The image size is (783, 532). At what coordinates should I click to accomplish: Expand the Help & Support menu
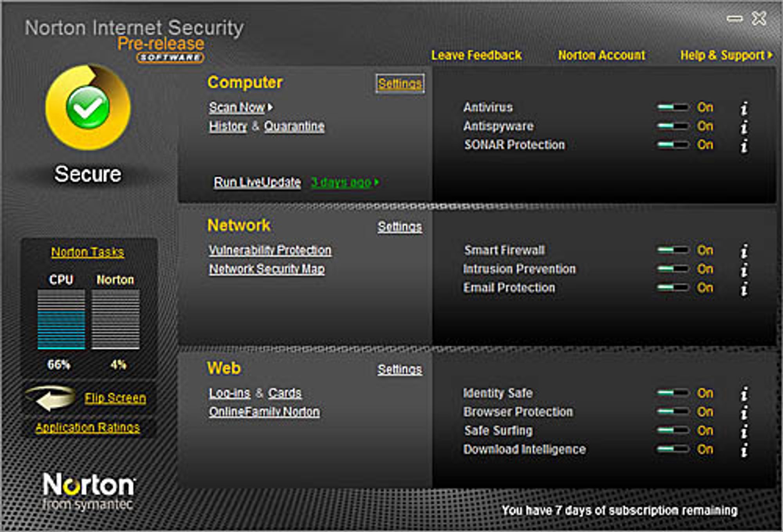tap(726, 55)
